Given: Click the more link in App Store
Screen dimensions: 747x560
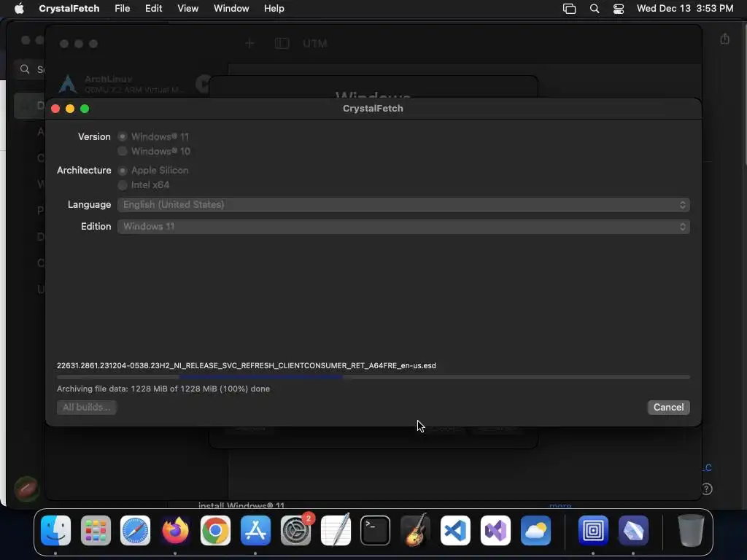Looking at the screenshot, I should [560, 505].
